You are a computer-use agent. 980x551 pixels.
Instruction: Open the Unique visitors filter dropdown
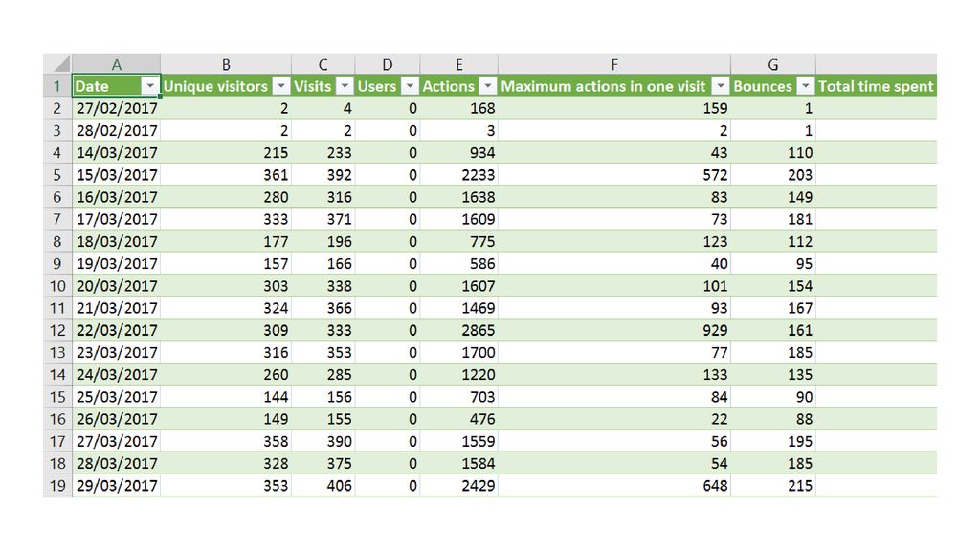pos(282,85)
